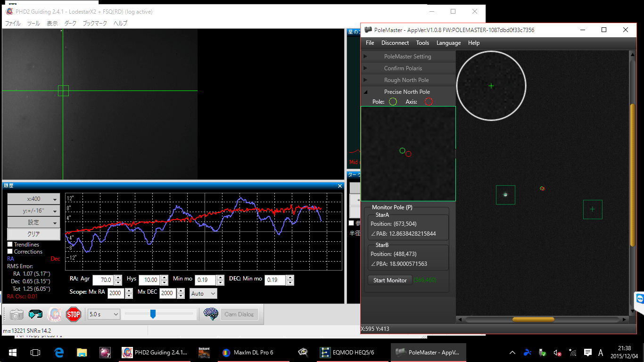
Task: Open the PoleMaster Tools menu
Action: click(422, 43)
